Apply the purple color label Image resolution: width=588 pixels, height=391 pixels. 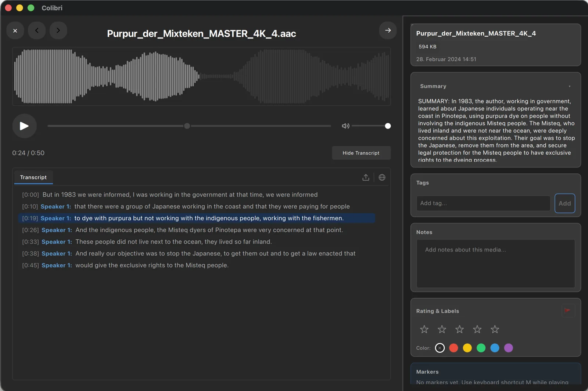[508, 348]
